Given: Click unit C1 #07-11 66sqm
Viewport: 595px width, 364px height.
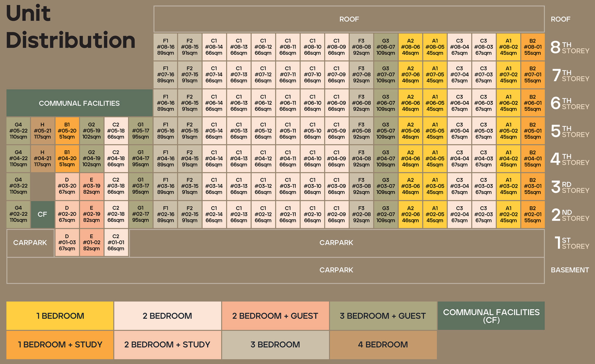Looking at the screenshot, I should (288, 75).
